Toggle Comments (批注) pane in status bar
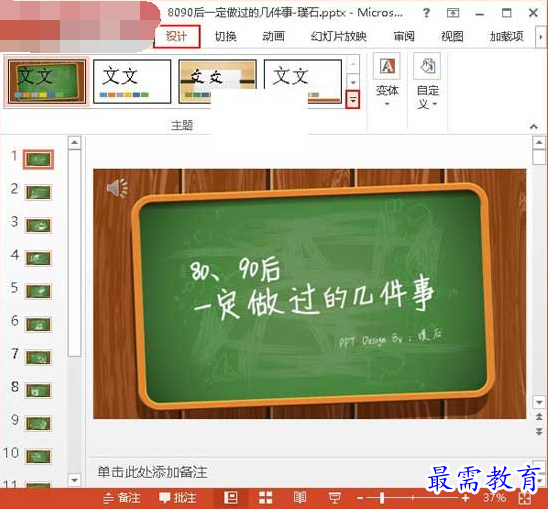Screen dimensions: 549x510 (x=178, y=498)
